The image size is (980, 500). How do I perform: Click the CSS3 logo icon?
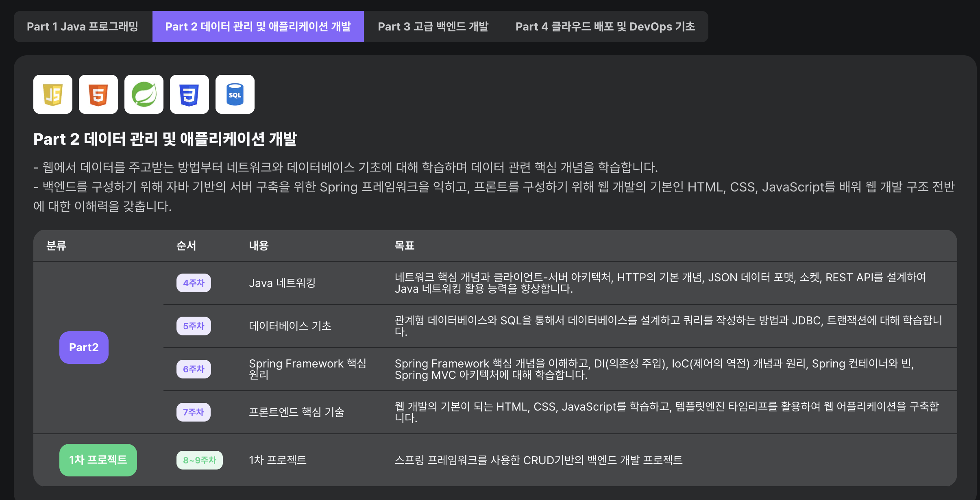point(189,94)
